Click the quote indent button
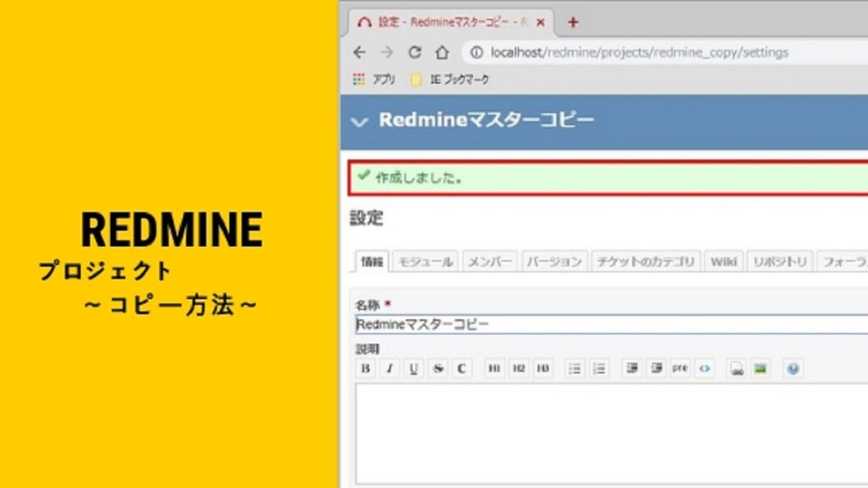Viewport: 868px width, 488px height. click(632, 369)
